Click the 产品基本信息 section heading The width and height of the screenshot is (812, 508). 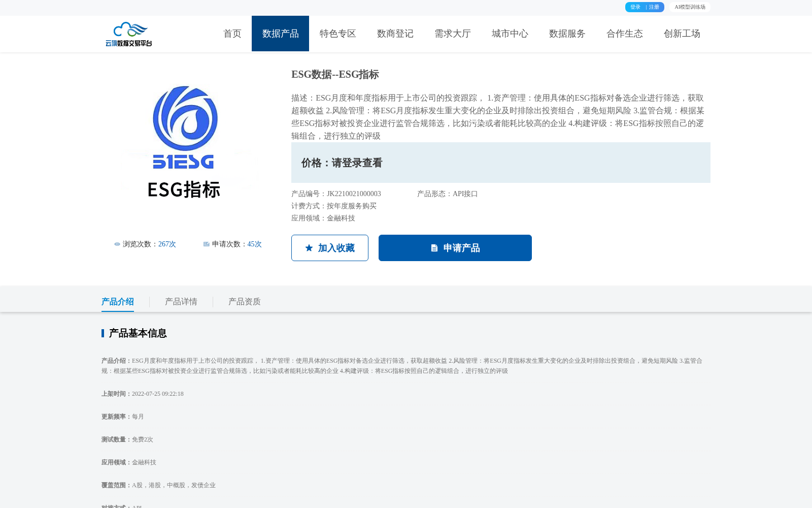click(138, 333)
